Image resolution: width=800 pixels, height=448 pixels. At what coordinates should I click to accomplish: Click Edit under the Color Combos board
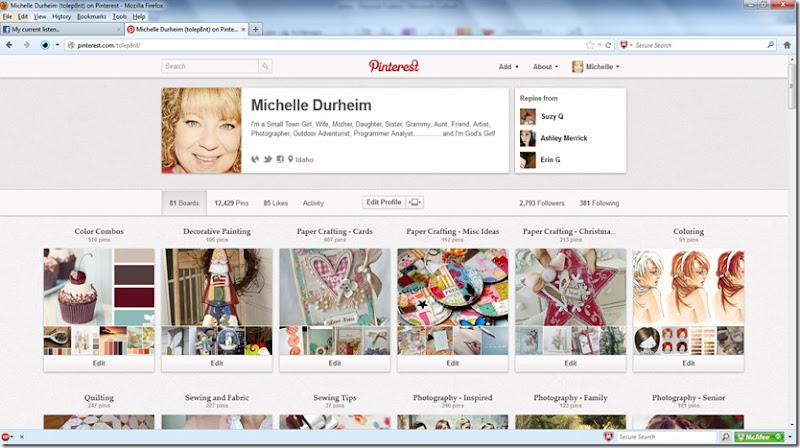click(99, 363)
